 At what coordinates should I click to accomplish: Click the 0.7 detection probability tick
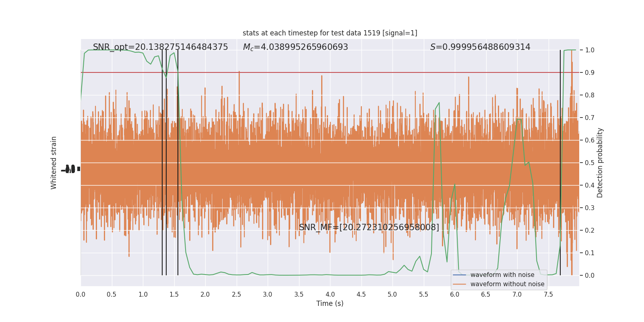(x=590, y=118)
